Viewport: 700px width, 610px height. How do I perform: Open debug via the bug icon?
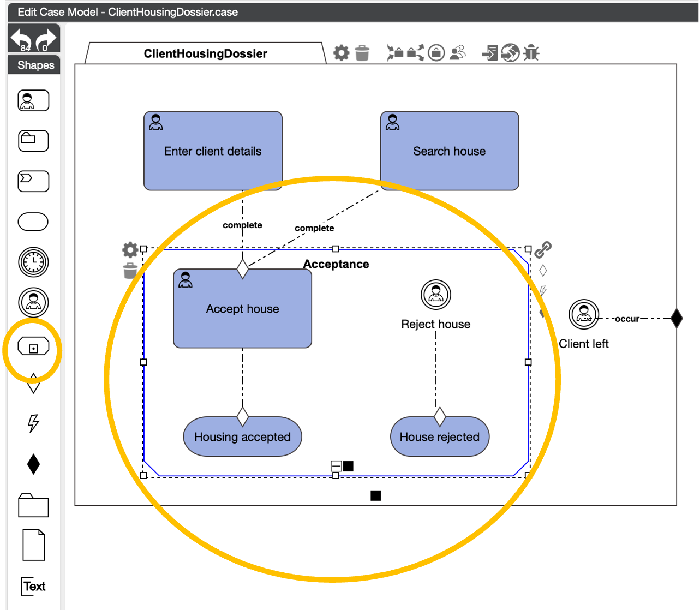pyautogui.click(x=531, y=53)
